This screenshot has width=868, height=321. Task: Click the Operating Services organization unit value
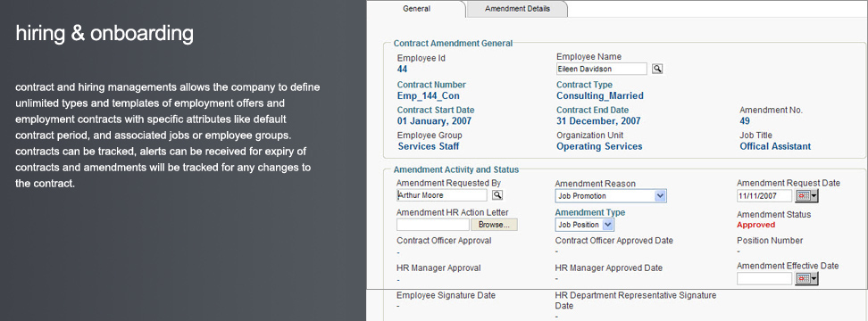[599, 146]
